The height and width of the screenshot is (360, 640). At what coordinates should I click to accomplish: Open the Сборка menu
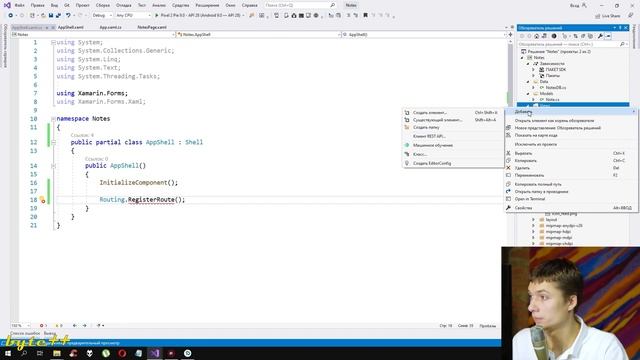[x=103, y=5]
